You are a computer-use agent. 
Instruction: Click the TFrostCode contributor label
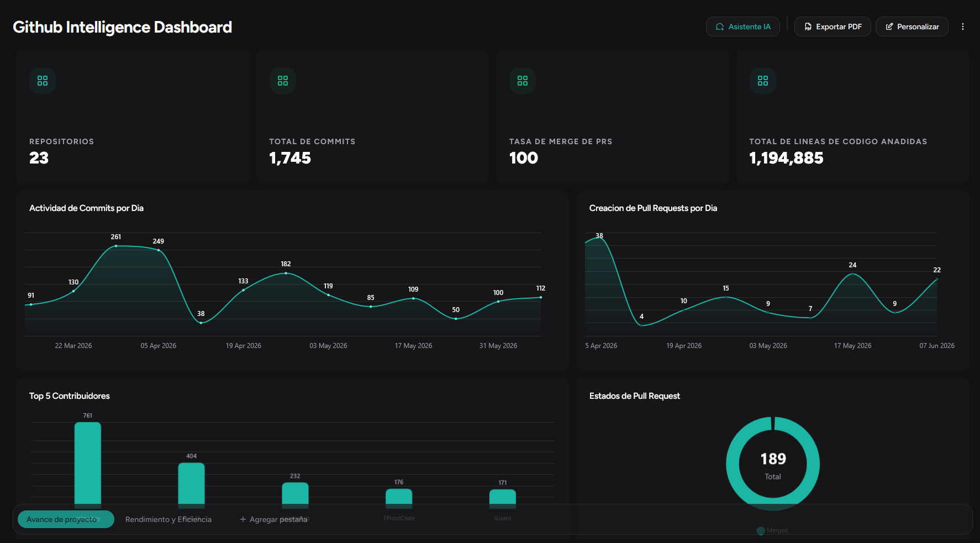[x=399, y=518]
